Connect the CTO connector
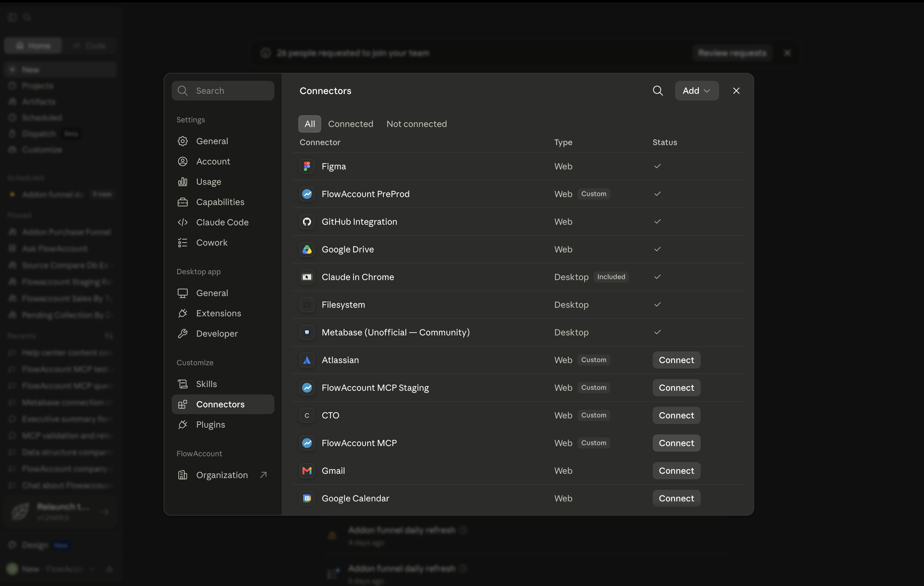The height and width of the screenshot is (586, 924). click(x=676, y=415)
